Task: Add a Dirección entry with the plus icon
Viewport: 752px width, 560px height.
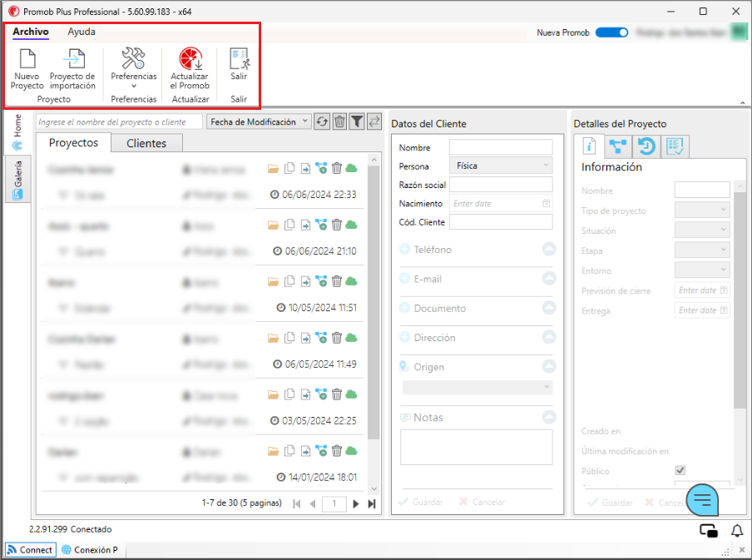Action: pyautogui.click(x=405, y=337)
